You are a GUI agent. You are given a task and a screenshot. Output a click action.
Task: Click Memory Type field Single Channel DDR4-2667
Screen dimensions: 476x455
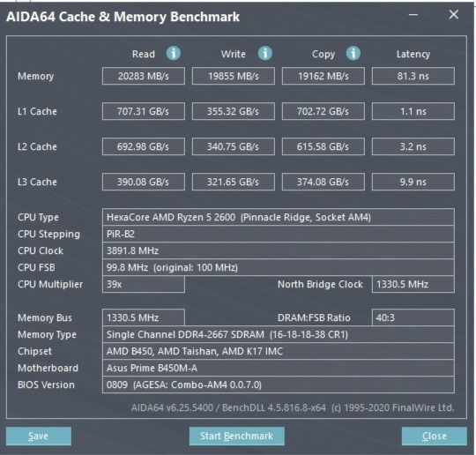click(x=279, y=334)
